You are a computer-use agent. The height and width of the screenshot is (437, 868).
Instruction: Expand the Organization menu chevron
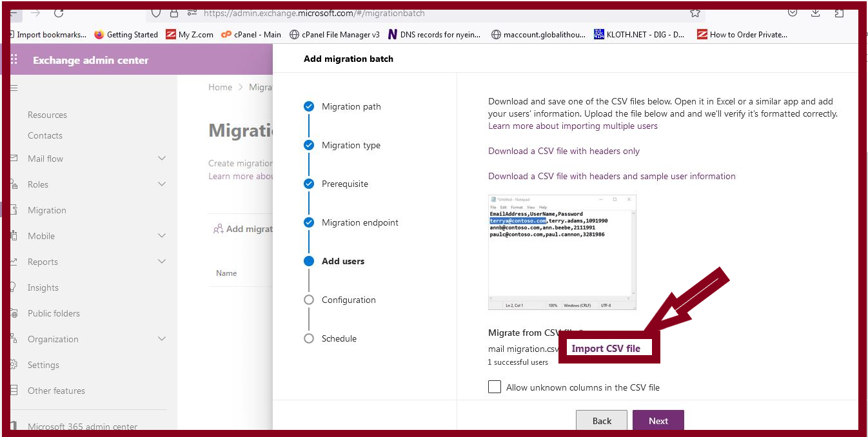[162, 339]
